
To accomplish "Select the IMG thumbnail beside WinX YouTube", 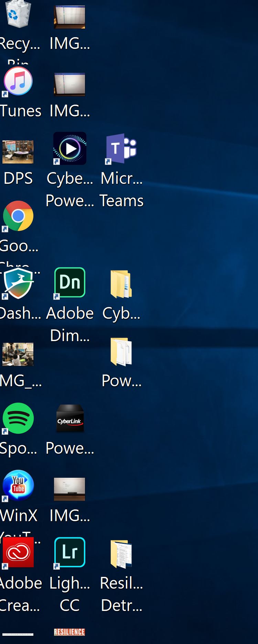I will click(x=69, y=489).
